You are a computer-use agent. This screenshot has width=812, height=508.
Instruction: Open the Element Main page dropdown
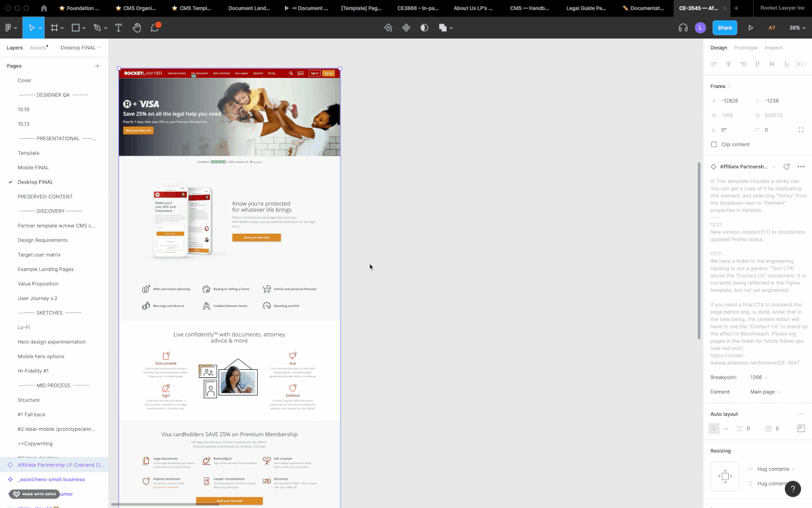pyautogui.click(x=765, y=391)
